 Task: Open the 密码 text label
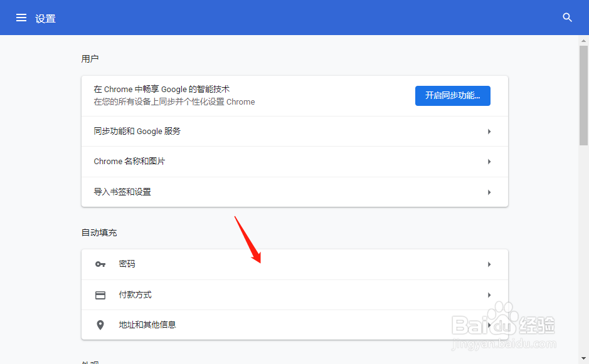(x=127, y=264)
